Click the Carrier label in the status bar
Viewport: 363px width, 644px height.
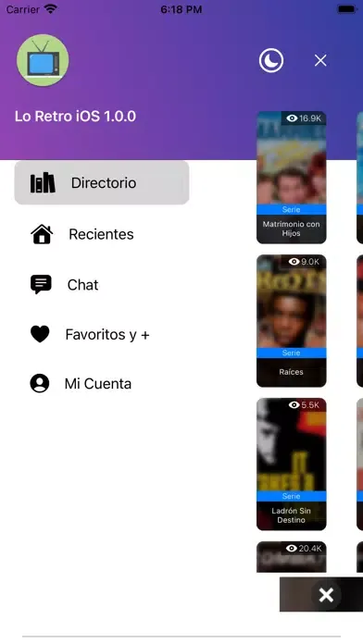[x=22, y=9]
